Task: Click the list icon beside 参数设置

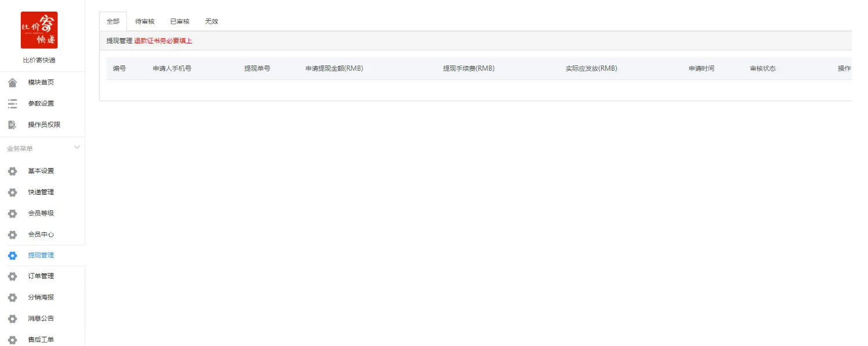Action: pyautogui.click(x=12, y=104)
